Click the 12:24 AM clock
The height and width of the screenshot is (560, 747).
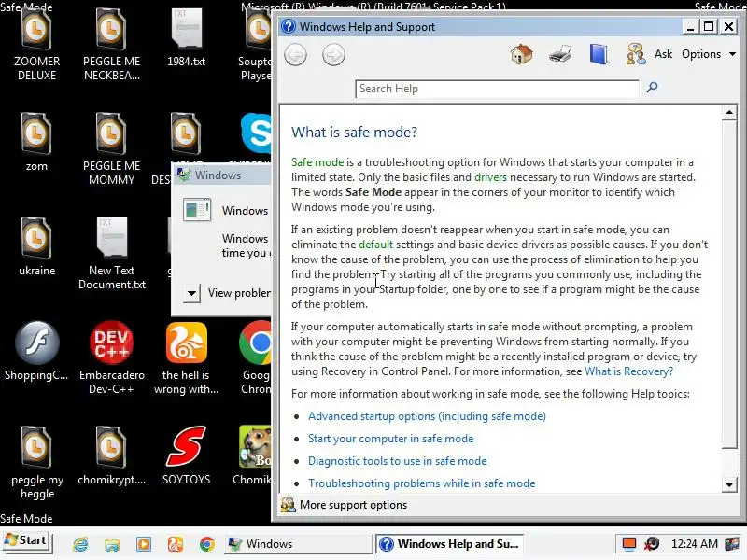(x=694, y=544)
